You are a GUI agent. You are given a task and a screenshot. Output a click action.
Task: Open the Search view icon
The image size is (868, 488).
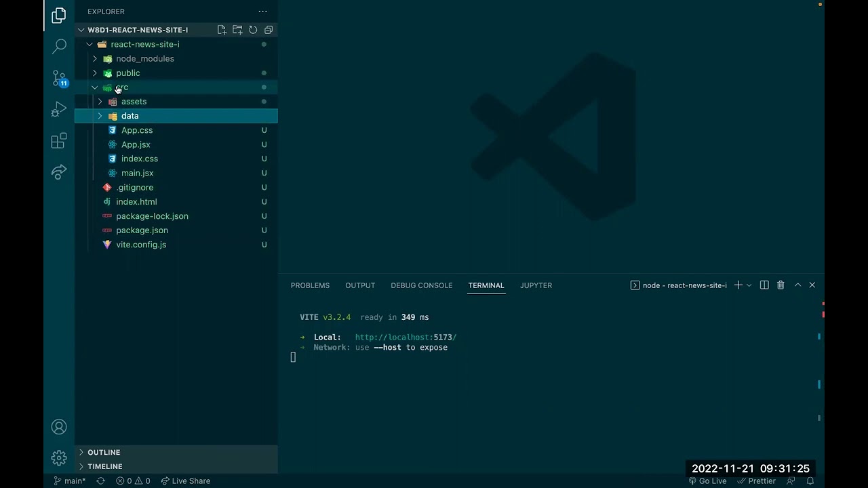coord(59,46)
